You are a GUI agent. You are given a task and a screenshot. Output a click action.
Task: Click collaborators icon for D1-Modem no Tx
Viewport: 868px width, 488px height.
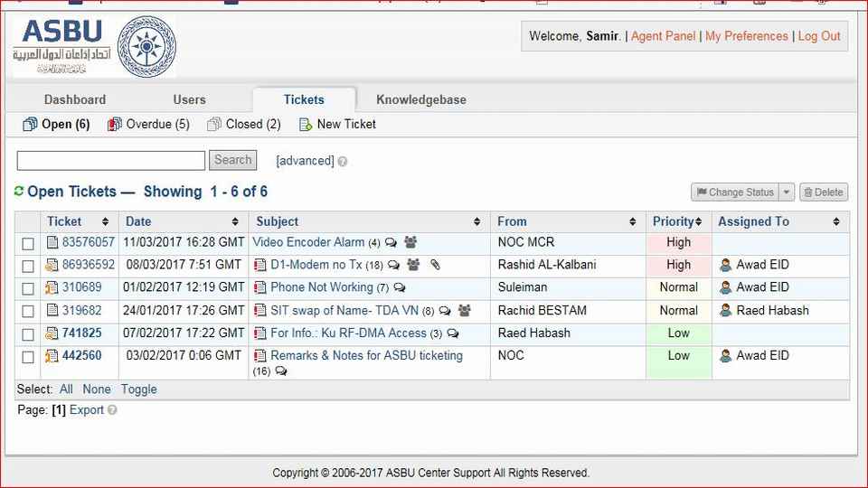coord(413,265)
